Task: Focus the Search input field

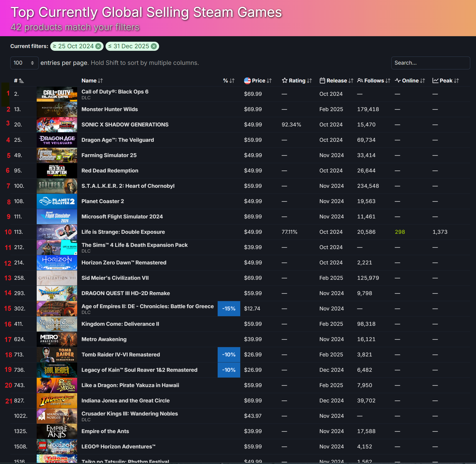Action: 431,63
